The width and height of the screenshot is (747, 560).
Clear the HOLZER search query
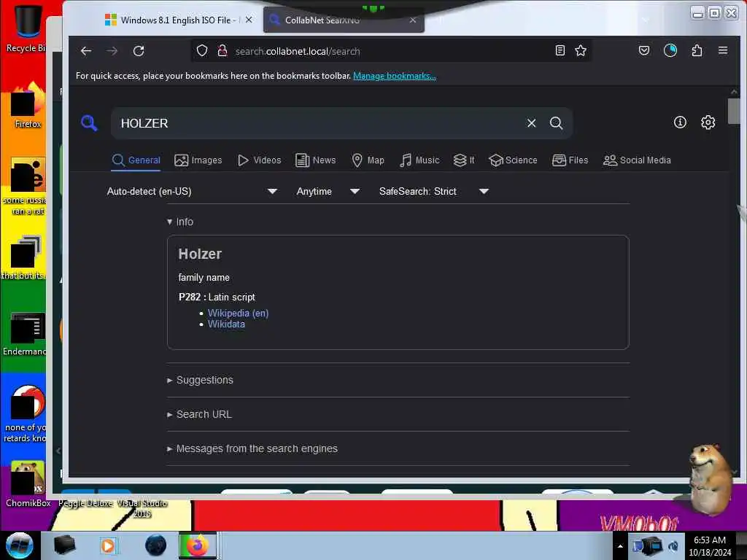click(532, 122)
